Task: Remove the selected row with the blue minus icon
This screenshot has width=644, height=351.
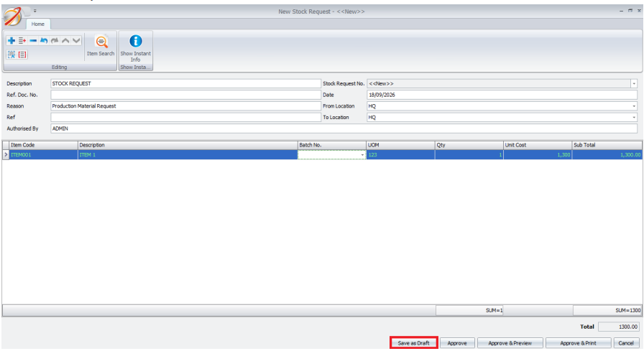Action: tap(33, 41)
